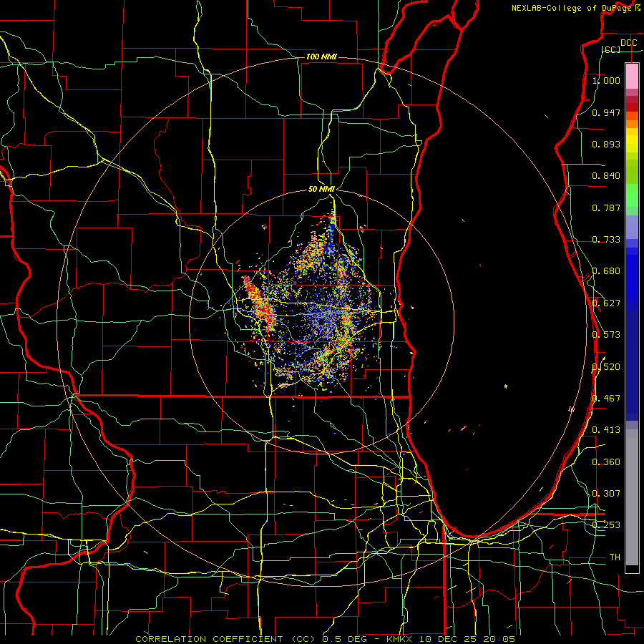Click the 0.467 scale value

coord(606,399)
